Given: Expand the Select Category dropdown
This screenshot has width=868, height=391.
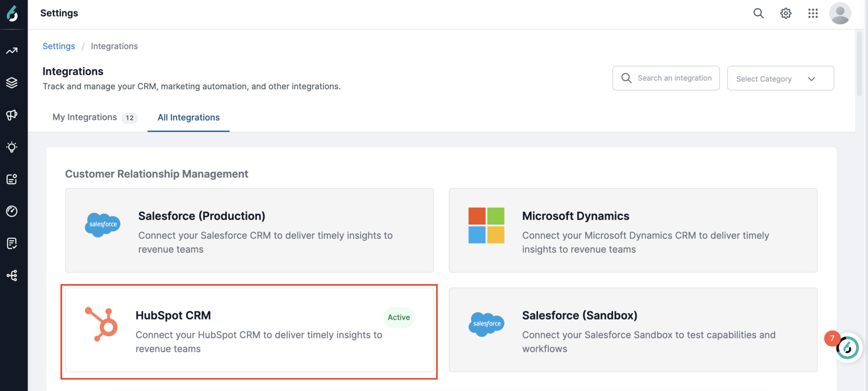Looking at the screenshot, I should click(x=781, y=78).
